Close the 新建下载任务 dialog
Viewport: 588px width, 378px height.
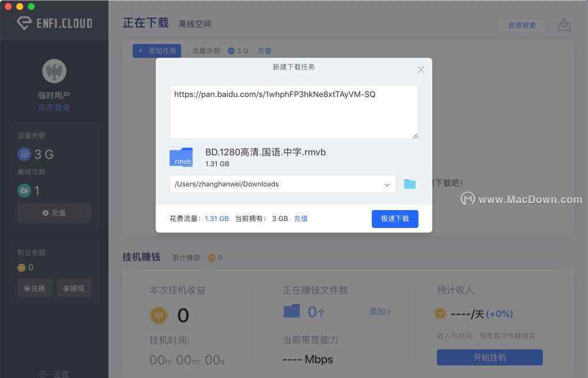click(421, 69)
